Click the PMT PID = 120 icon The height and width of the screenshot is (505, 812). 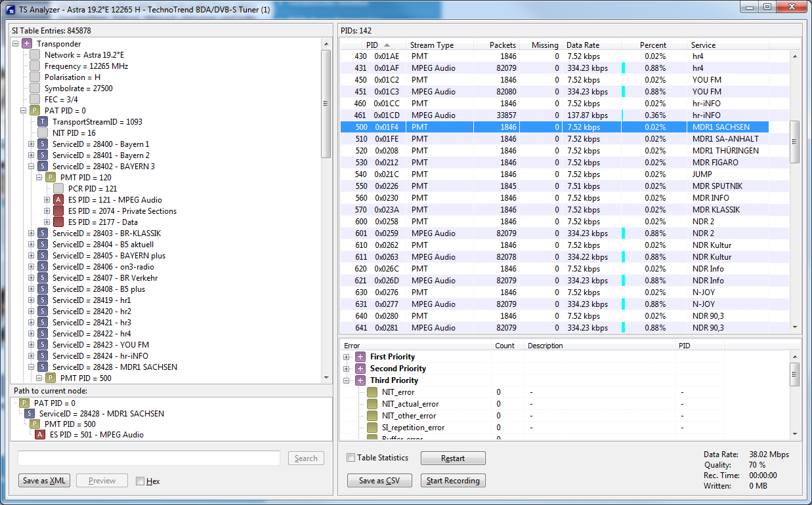click(51, 178)
